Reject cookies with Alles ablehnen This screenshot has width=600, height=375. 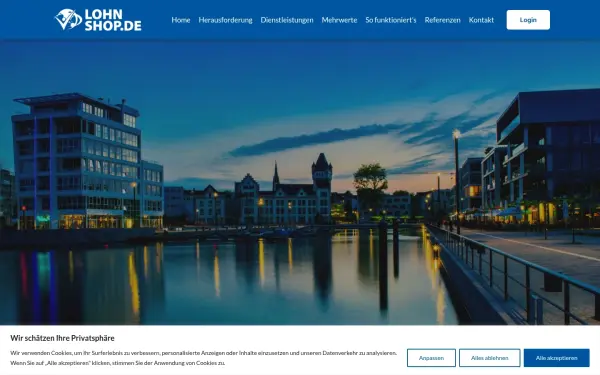(489, 358)
